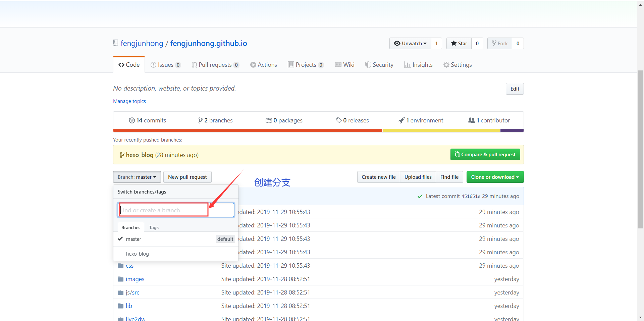Screen dimensions: 644x321
Task: Click the branches icon beside 2 branches
Action: point(200,120)
